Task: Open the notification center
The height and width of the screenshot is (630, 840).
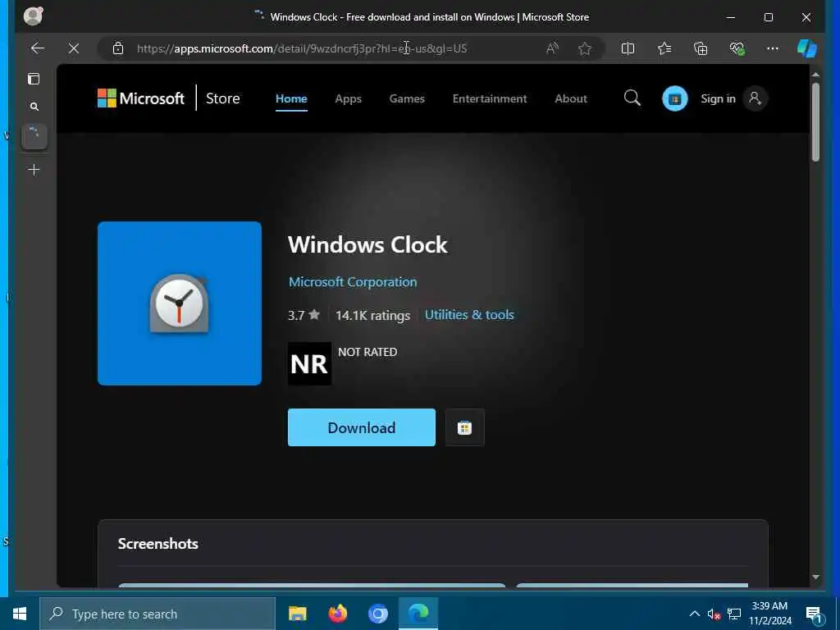Action: point(815,614)
